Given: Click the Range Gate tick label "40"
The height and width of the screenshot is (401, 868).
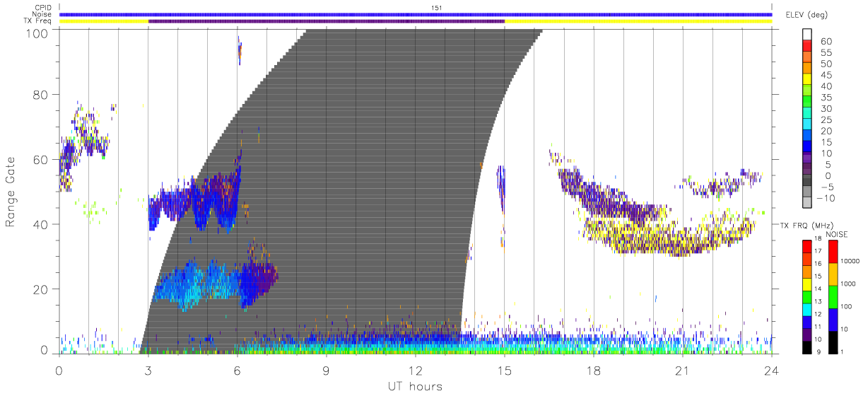Looking at the screenshot, I should (42, 224).
